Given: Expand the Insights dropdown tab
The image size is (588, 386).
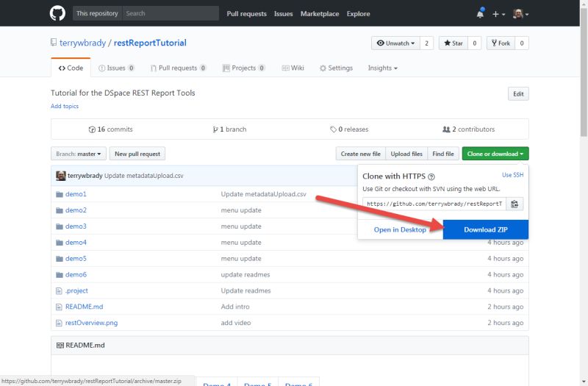Looking at the screenshot, I should (382, 68).
